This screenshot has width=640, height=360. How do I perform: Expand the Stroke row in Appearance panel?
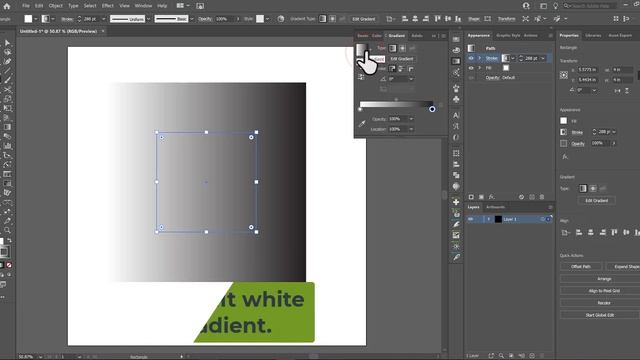tap(480, 58)
